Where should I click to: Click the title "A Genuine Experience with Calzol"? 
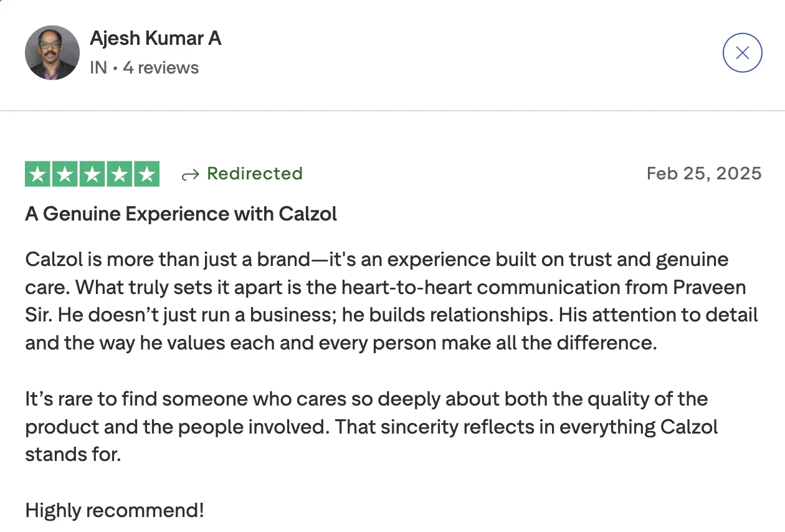(x=181, y=214)
